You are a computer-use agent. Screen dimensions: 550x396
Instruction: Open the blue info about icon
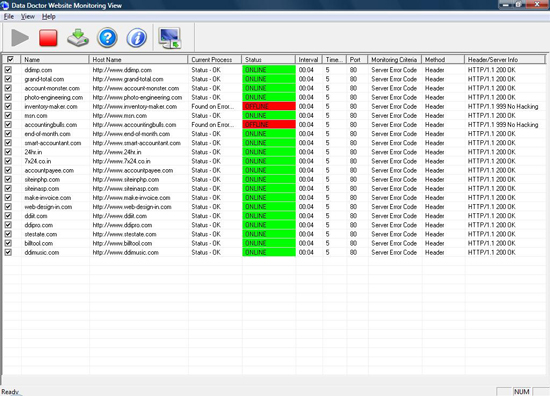point(136,38)
